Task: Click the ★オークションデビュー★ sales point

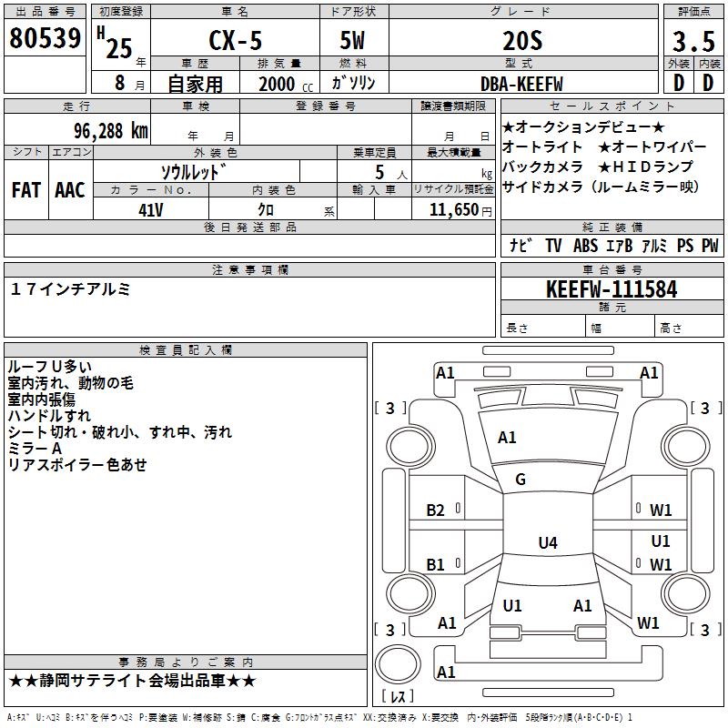Action: coord(583,126)
